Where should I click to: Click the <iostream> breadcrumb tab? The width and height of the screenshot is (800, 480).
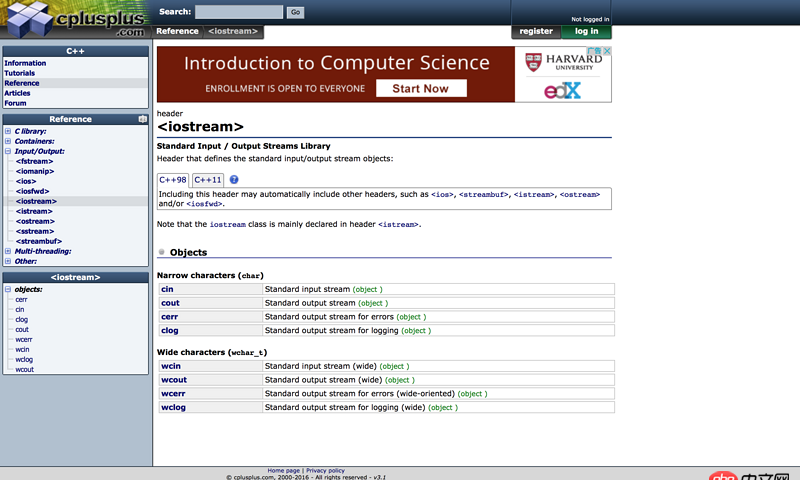(233, 31)
